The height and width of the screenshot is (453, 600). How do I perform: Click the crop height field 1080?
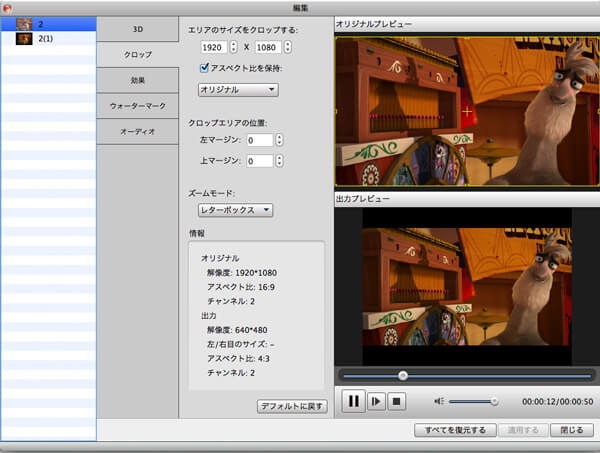[x=268, y=47]
